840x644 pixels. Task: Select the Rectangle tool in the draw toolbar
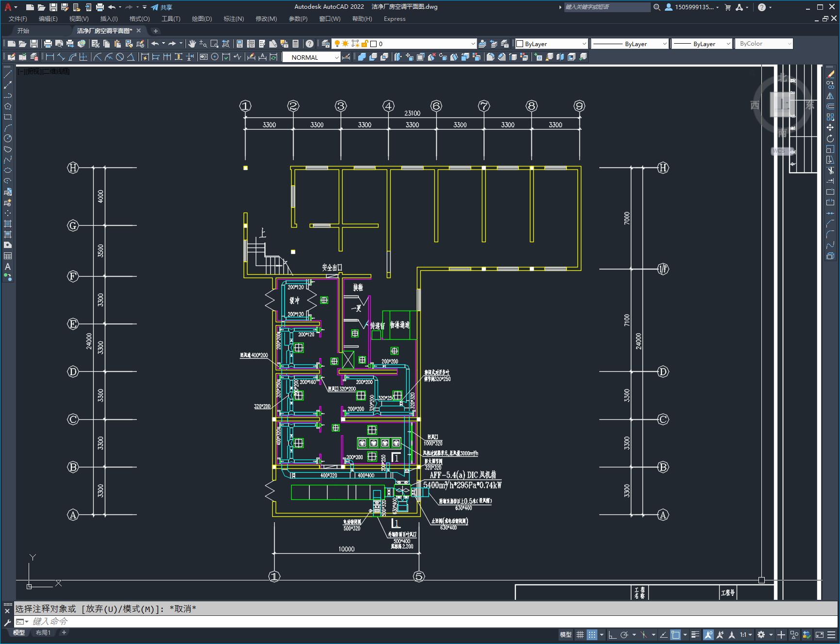coord(8,117)
